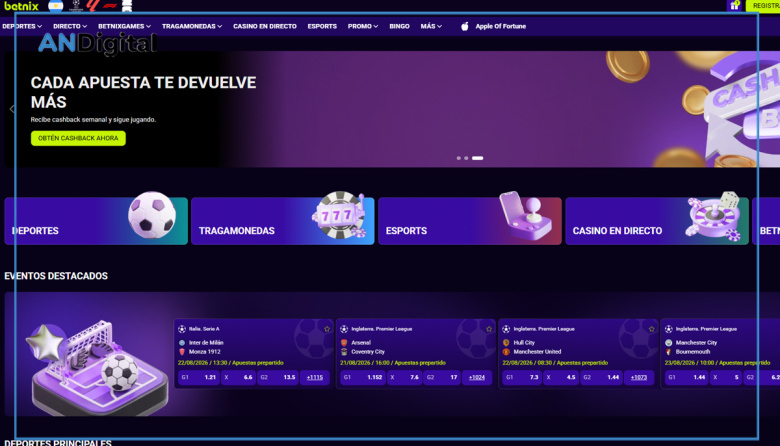Click the Manchester United team crest

click(506, 352)
